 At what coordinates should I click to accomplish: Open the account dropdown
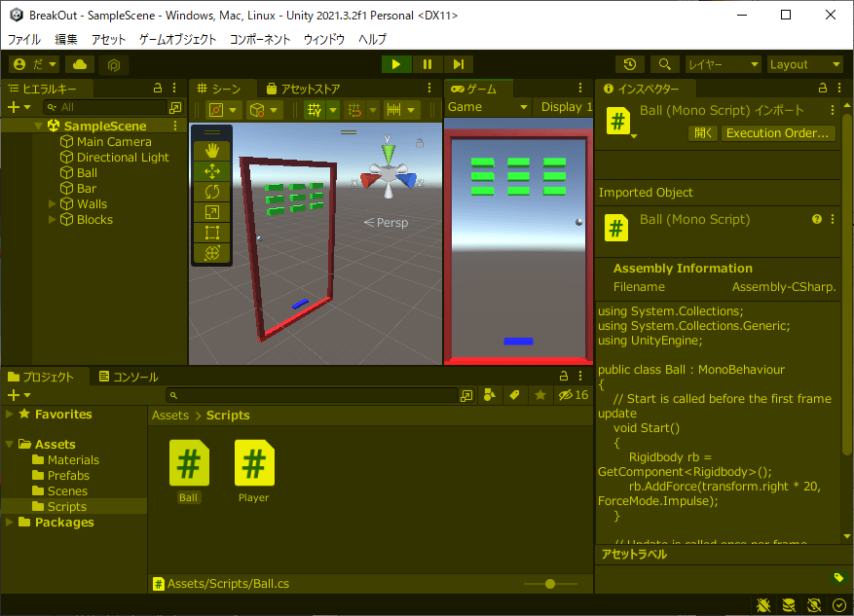click(34, 64)
